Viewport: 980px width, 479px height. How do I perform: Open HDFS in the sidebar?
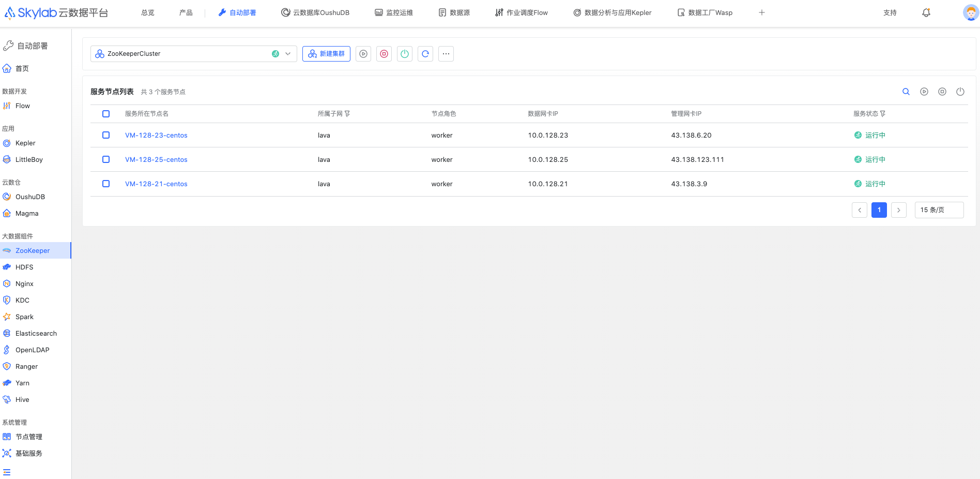click(36, 267)
